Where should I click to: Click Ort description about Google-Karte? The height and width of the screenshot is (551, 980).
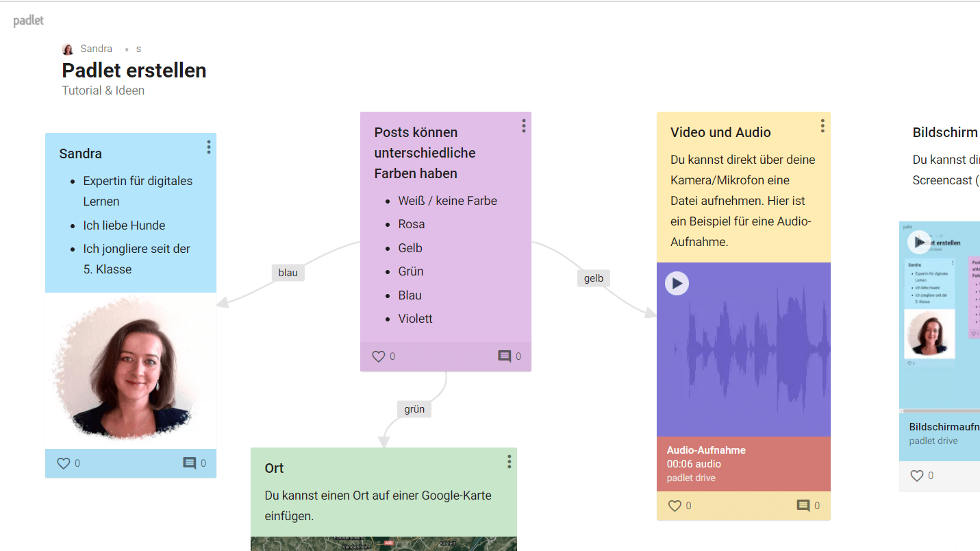[x=378, y=506]
